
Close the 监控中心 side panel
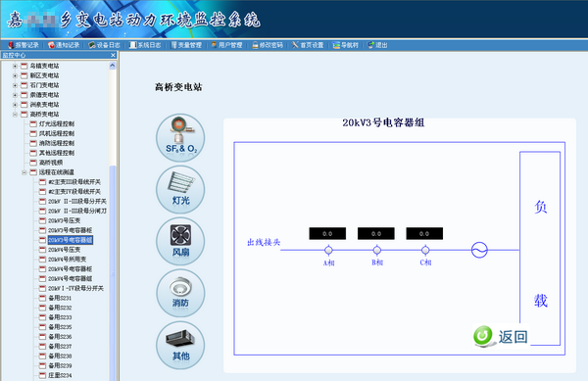point(113,55)
